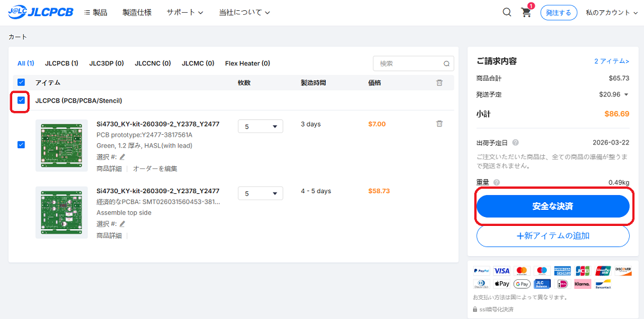
Task: Click the 安全な決済 checkout button
Action: click(552, 207)
